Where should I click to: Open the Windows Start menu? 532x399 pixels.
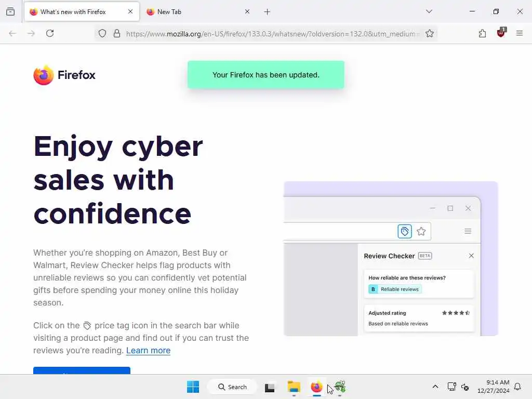(193, 387)
